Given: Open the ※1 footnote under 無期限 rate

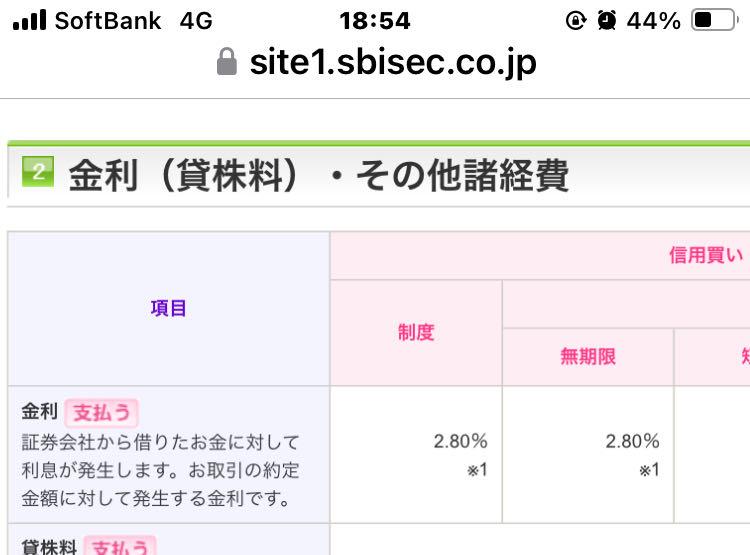Looking at the screenshot, I should click(x=649, y=469).
